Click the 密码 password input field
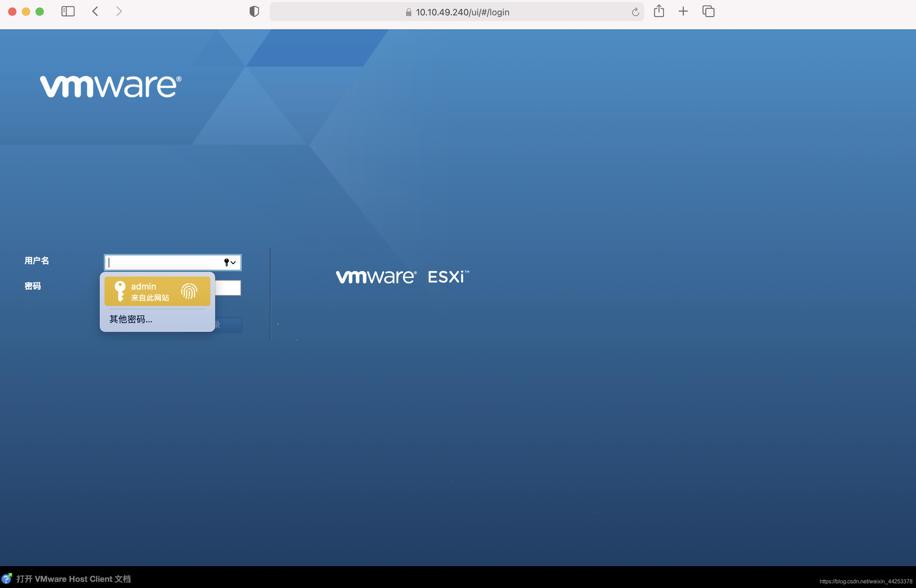The height and width of the screenshot is (588, 916). [x=228, y=288]
